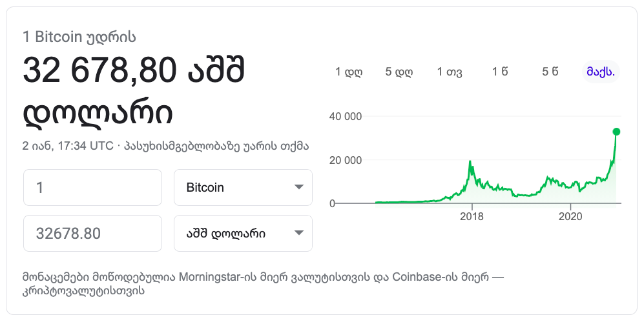Choose the 1 თვ range tab

coord(450,72)
